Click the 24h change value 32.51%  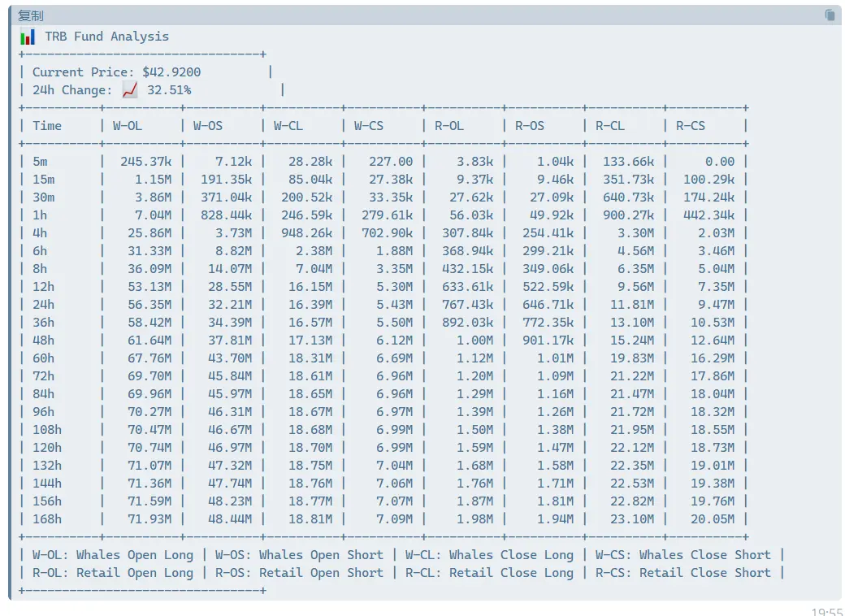[x=169, y=90]
